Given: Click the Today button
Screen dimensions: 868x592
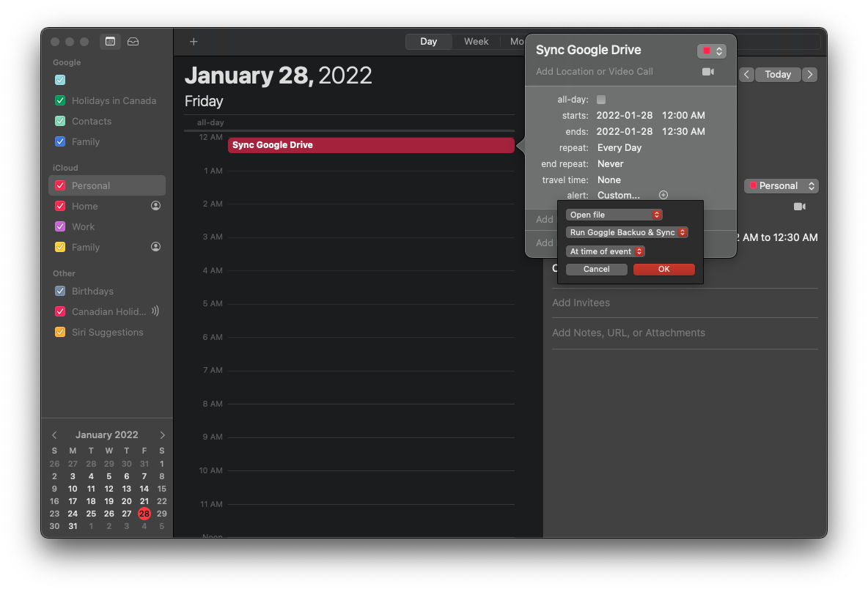Looking at the screenshot, I should (x=778, y=75).
